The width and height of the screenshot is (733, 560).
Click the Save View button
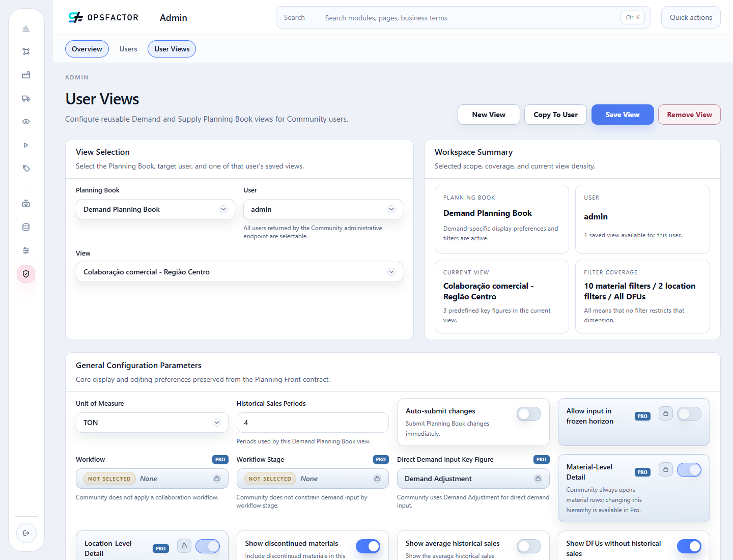623,115
